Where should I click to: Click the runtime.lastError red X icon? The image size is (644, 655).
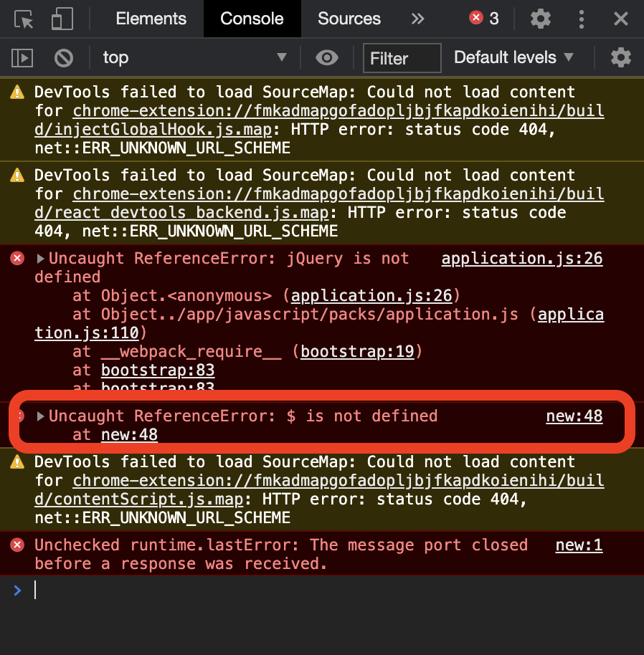click(x=17, y=545)
